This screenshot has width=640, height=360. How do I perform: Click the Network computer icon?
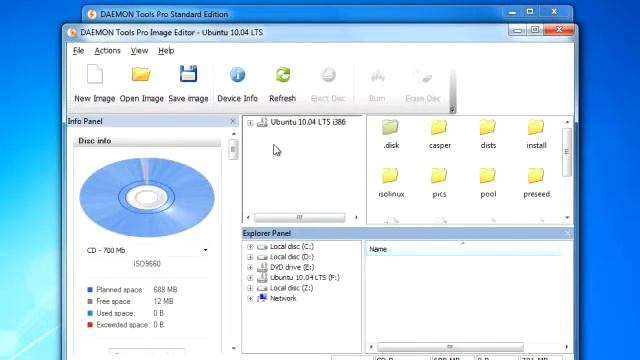(x=262, y=298)
